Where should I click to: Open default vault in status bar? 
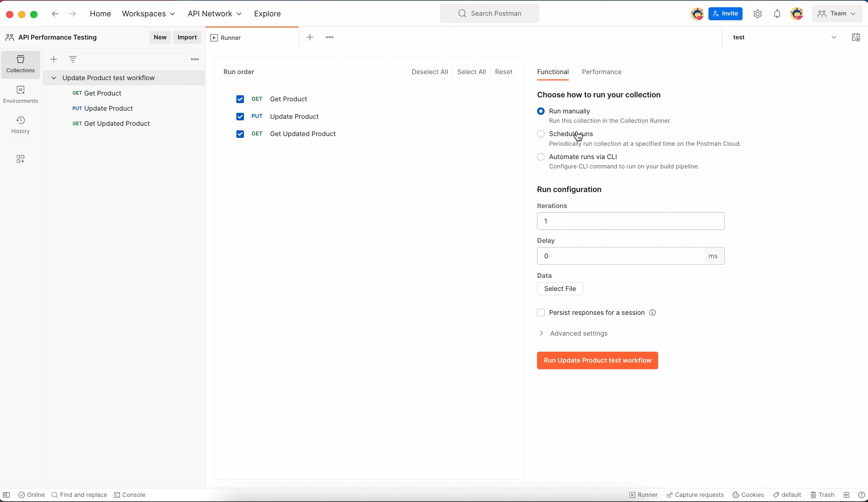[x=787, y=495]
